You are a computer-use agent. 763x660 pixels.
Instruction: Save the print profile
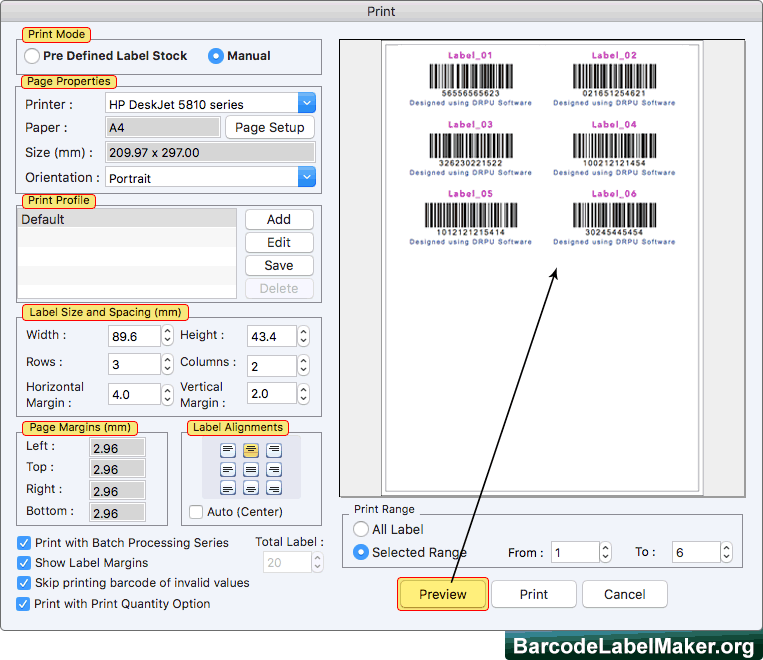point(279,265)
